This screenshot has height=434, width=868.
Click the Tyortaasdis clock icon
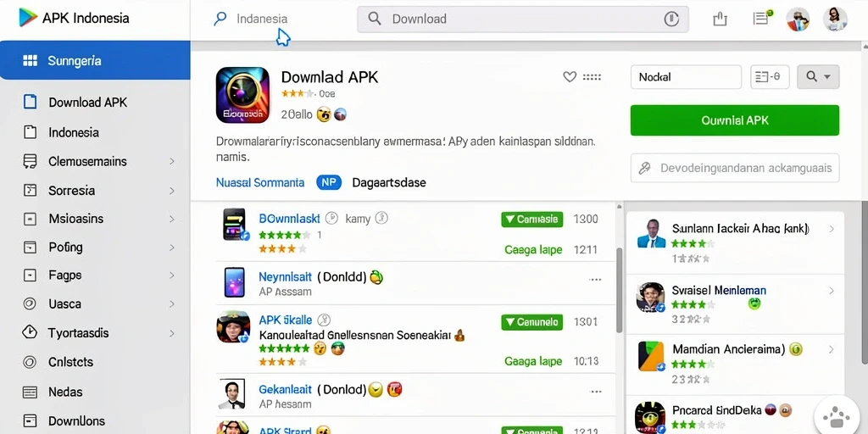point(30,332)
